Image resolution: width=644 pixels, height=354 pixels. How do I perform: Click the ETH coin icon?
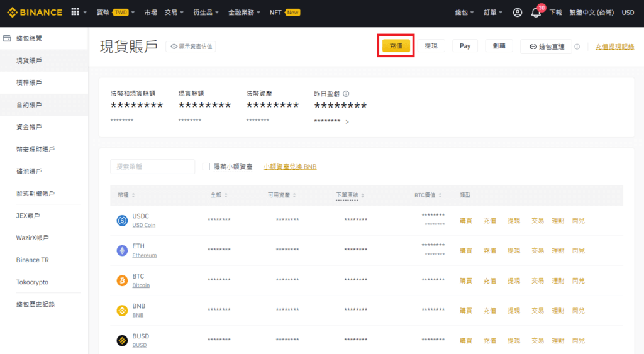[x=122, y=250]
